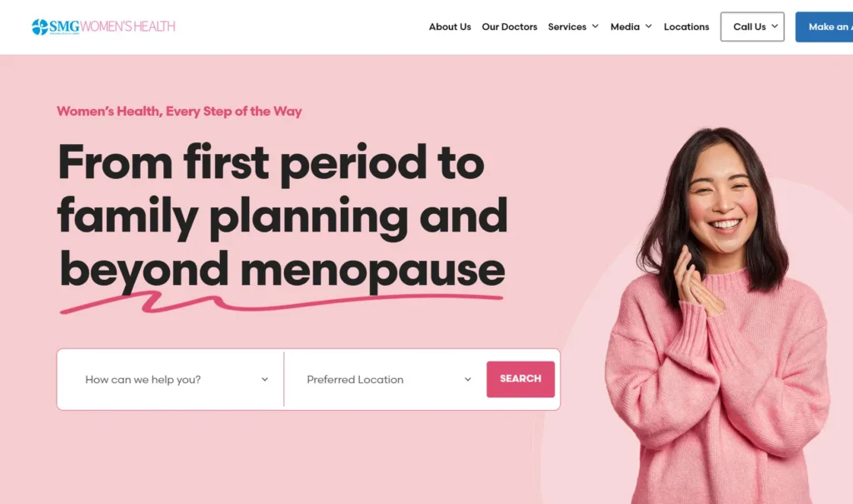Click the Call Us button
Viewport: 853px width, 504px height.
752,27
